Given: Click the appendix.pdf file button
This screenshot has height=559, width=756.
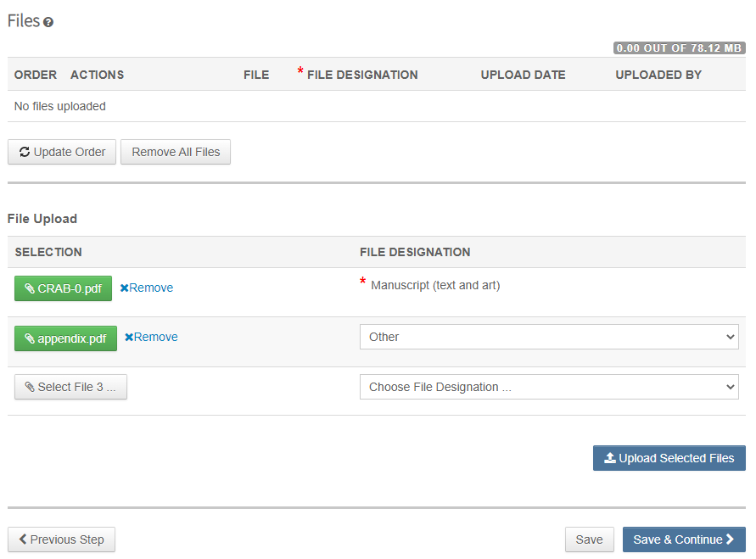Looking at the screenshot, I should coord(65,338).
